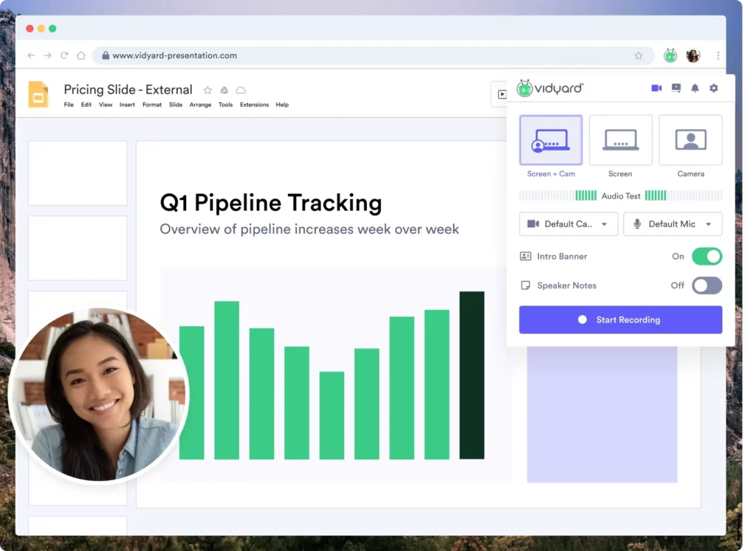
Task: Open Vidyard notifications bell
Action: (695, 89)
